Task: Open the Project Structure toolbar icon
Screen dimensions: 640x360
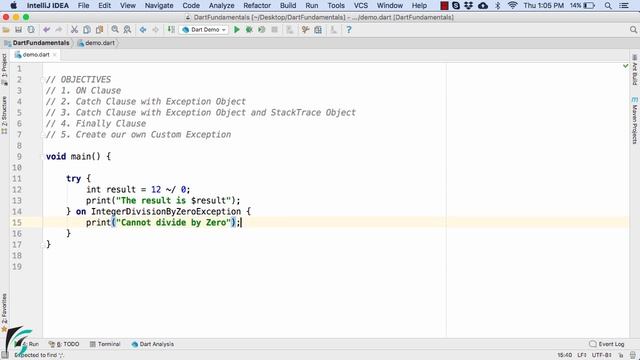Action: (x=318, y=30)
